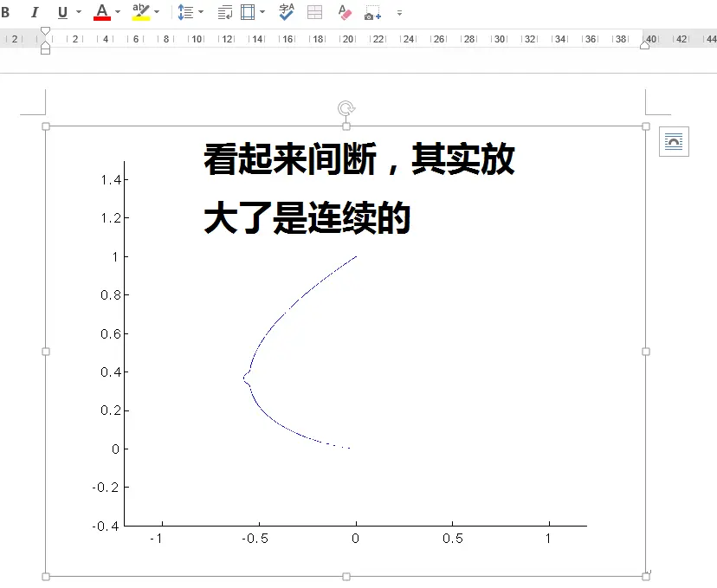Click the y-axis label '0.8'

[111, 295]
